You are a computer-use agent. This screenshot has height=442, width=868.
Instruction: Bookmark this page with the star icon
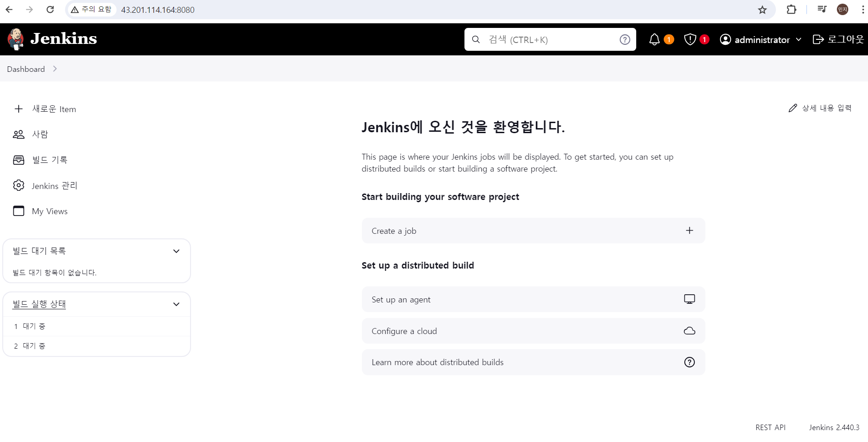point(762,10)
